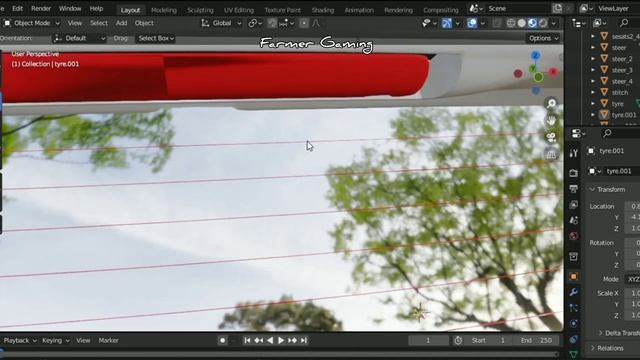Expand the steer_2 outliner item
This screenshot has width=640, height=360.
point(593,59)
